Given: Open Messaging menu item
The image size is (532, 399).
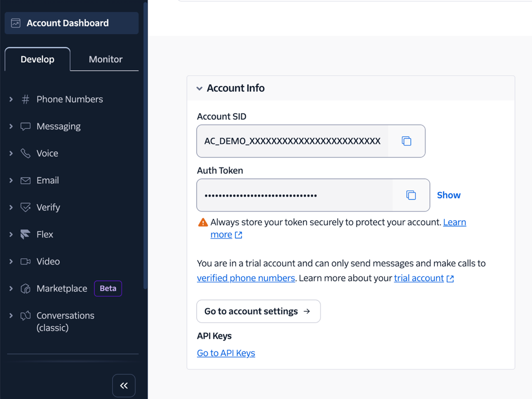Looking at the screenshot, I should coord(58,127).
